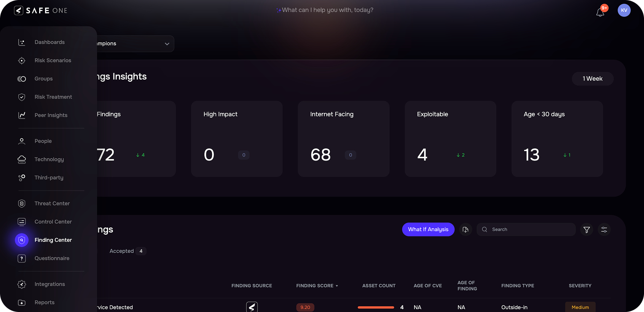This screenshot has height=312, width=644.
Task: Click the export findings icon
Action: pos(465,229)
